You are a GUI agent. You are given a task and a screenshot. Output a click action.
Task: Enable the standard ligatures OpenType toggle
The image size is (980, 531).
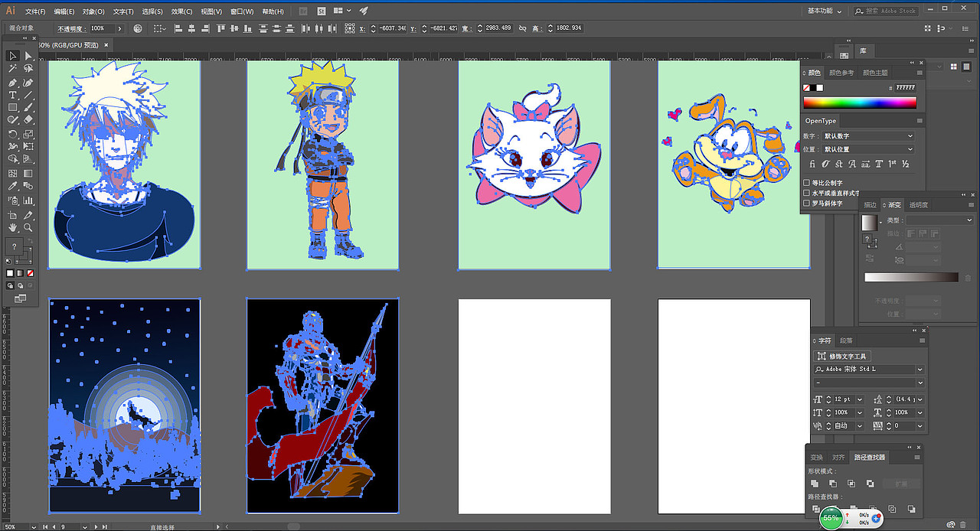pos(813,164)
